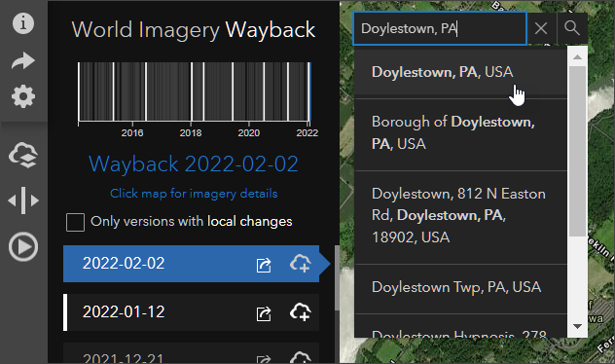The height and width of the screenshot is (364, 615).
Task: Add the 2022-02-02 version to web map
Action: click(x=301, y=263)
